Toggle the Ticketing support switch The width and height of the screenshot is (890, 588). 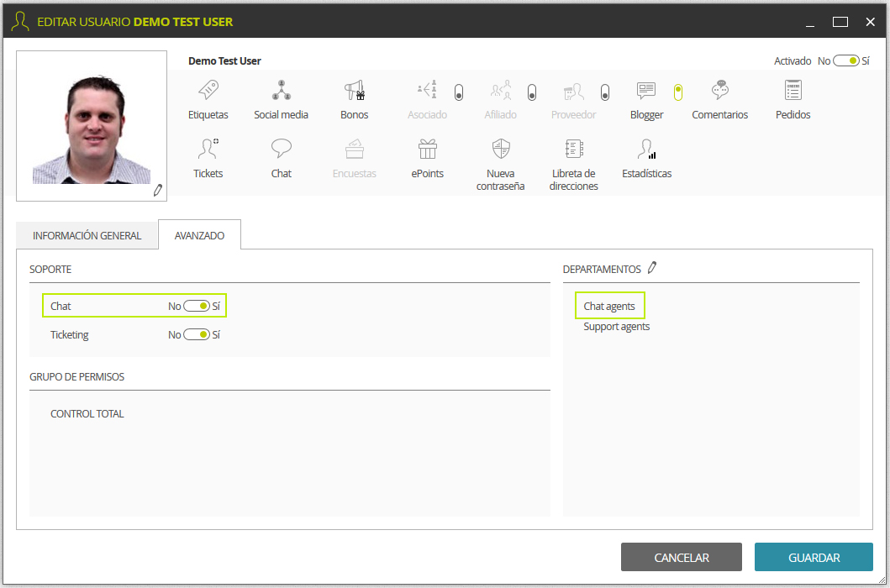point(197,335)
